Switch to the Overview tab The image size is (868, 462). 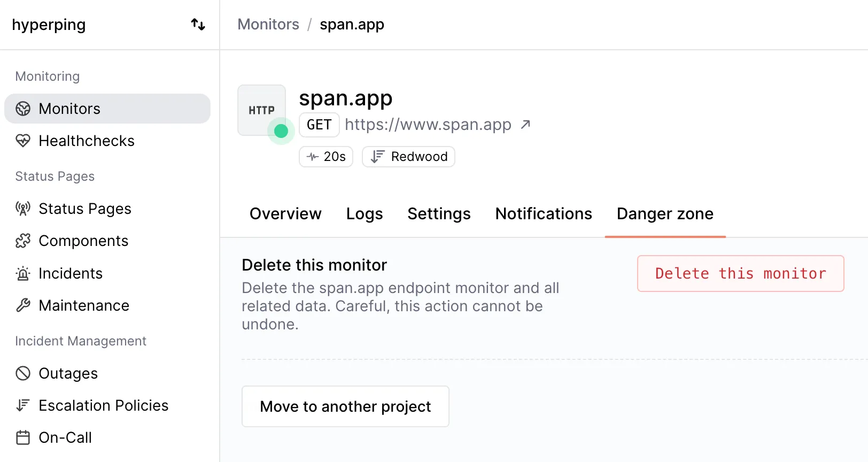285,214
